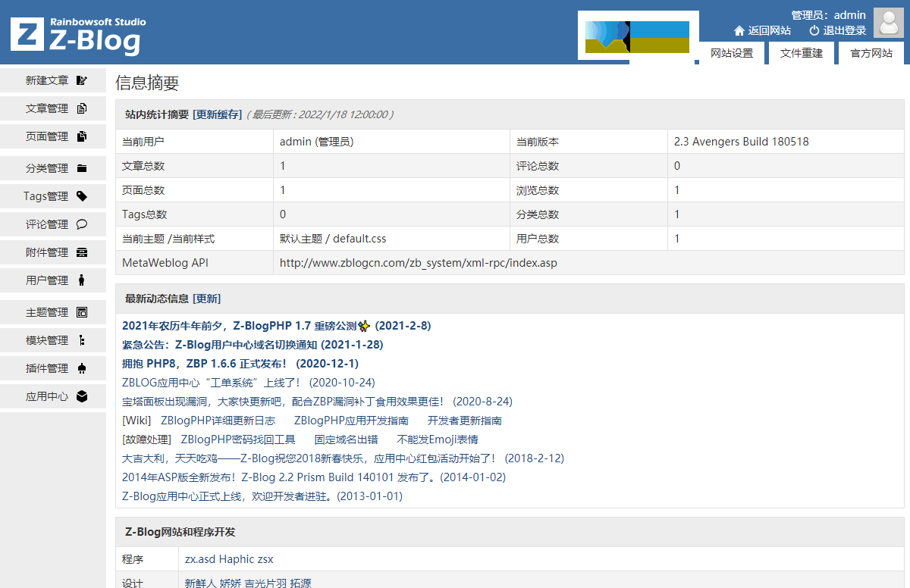910x588 pixels.
Task: Open the 紧急公告 domain switch notice
Action: coord(253,345)
